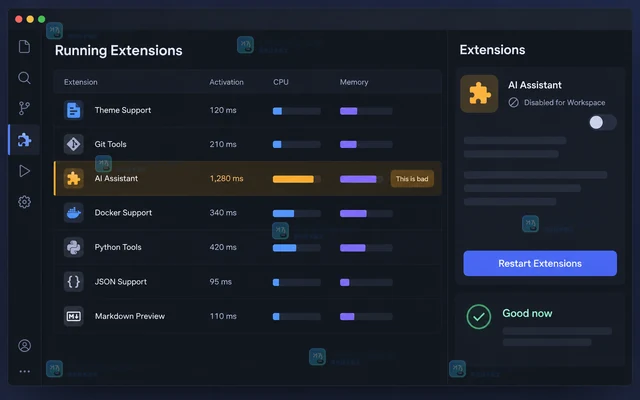The image size is (640, 400).
Task: Sort by the Extension column header
Action: pyautogui.click(x=80, y=82)
